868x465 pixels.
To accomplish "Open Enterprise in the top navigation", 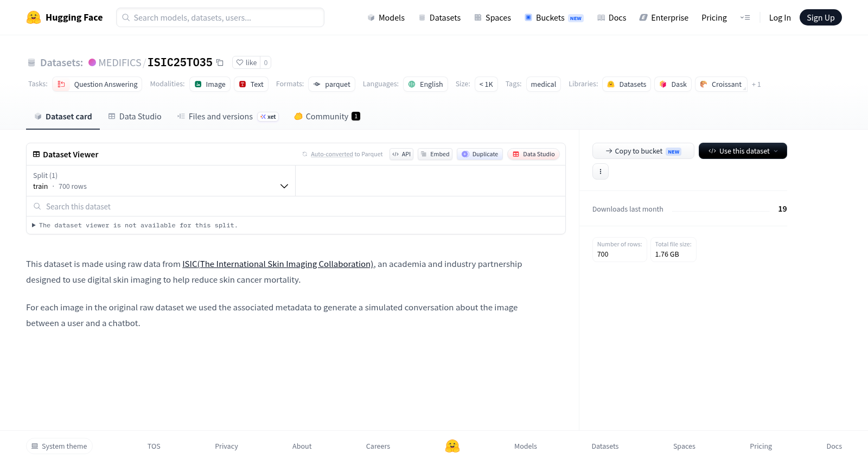I will tap(663, 17).
